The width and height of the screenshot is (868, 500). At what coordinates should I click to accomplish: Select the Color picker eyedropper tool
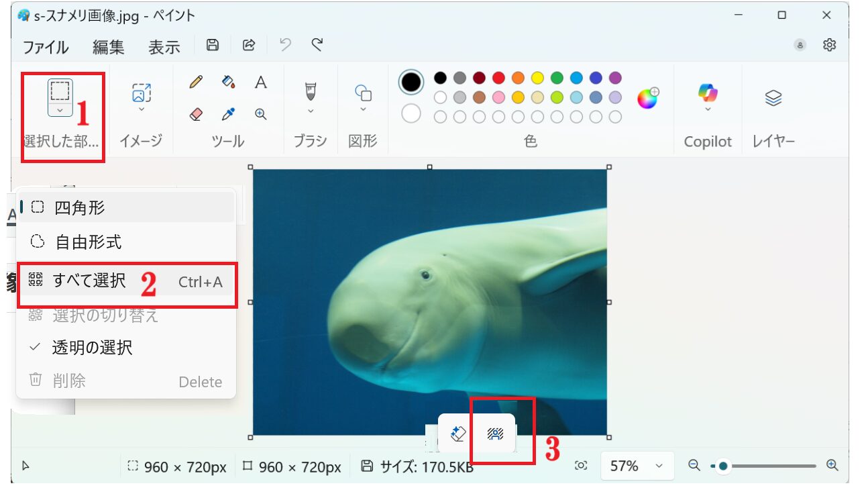228,115
